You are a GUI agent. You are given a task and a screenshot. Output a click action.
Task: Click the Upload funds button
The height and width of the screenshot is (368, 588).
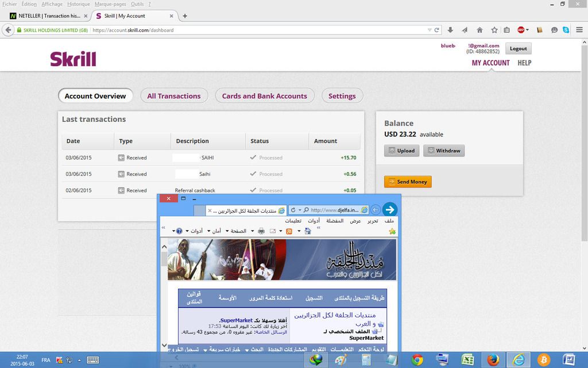pos(401,151)
